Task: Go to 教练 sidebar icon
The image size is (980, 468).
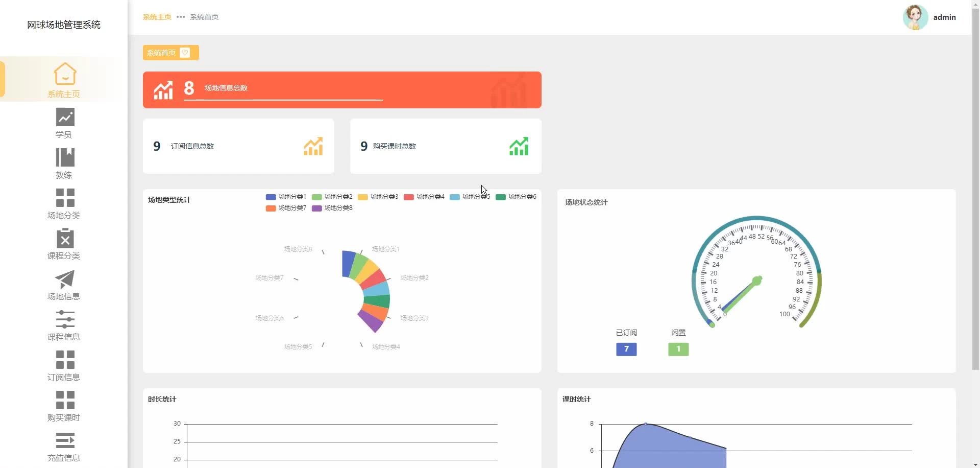Action: tap(65, 157)
